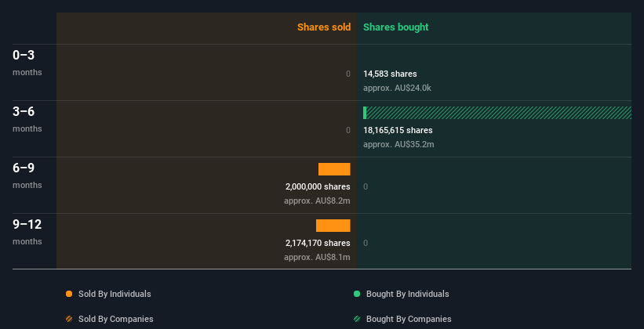Click the bought 0 in 9–12 months row
The image size is (644, 329).
tap(366, 243)
